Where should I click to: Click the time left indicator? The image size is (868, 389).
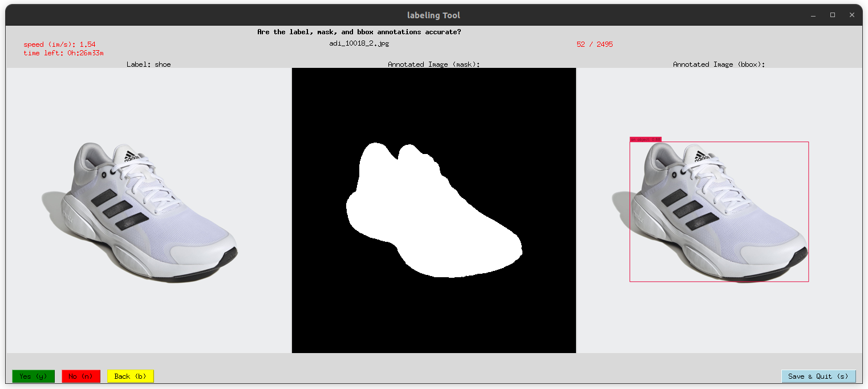coord(63,53)
